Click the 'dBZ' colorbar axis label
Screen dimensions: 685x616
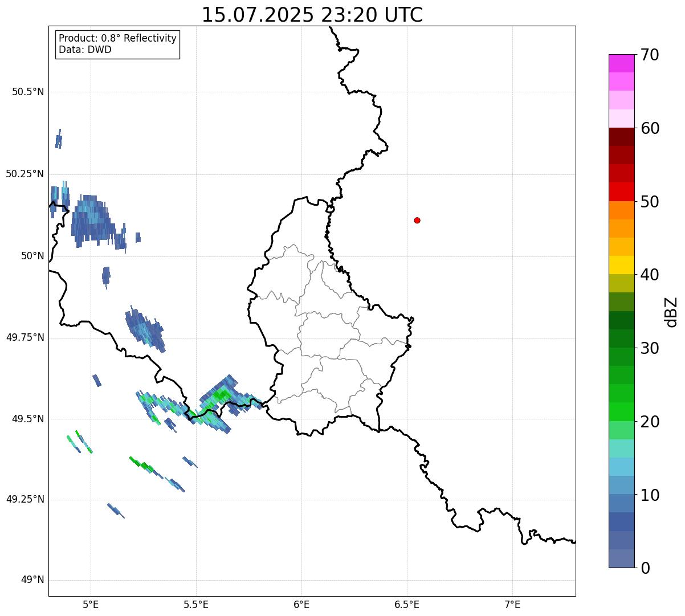[x=672, y=312]
